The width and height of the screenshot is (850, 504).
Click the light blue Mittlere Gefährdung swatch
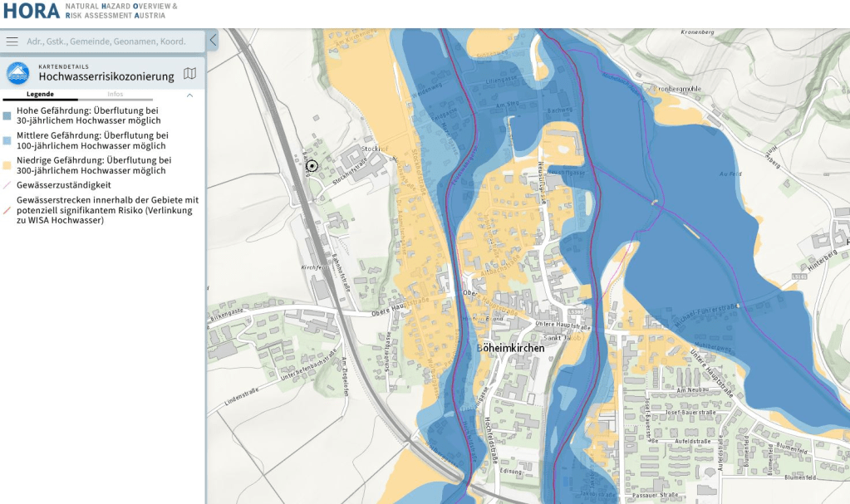(7, 140)
